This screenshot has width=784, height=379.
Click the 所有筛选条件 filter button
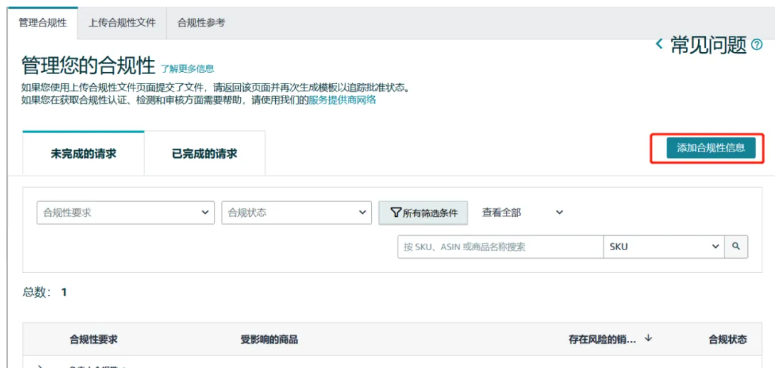click(423, 212)
